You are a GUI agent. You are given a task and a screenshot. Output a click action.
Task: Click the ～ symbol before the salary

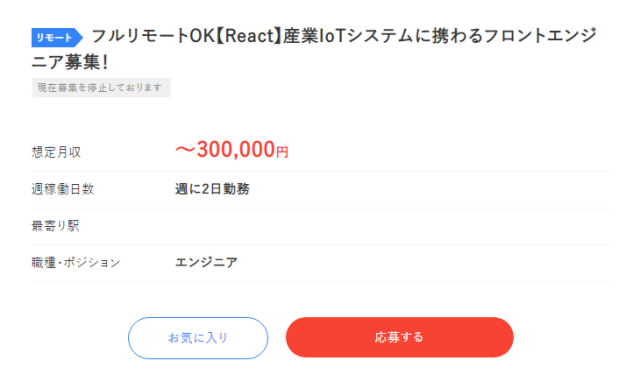[x=185, y=150]
